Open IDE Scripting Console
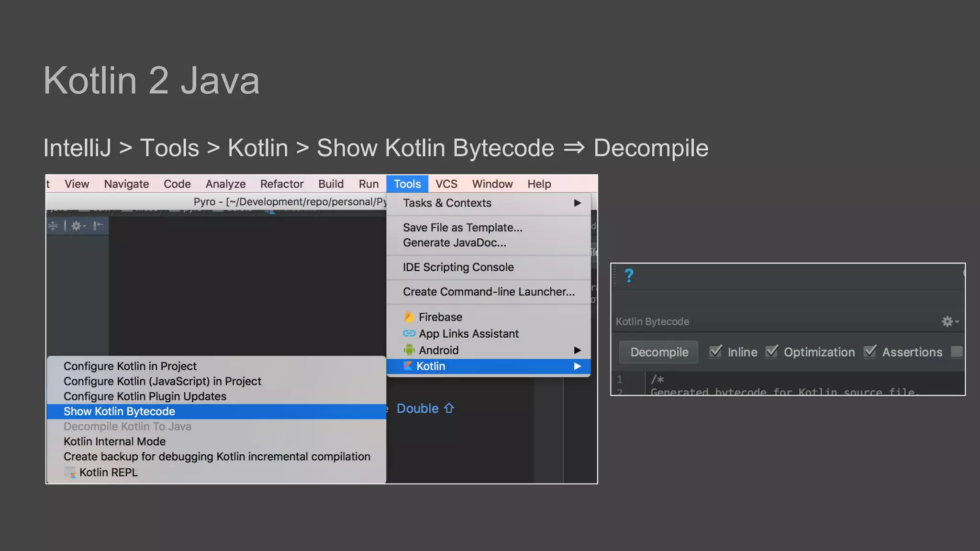 tap(489, 267)
